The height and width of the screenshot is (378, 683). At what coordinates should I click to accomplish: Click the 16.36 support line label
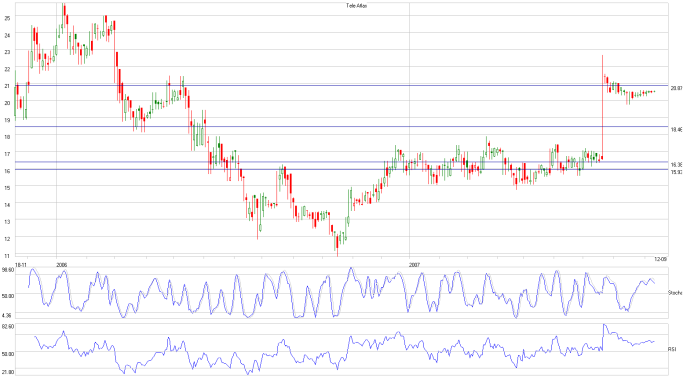pyautogui.click(x=676, y=165)
